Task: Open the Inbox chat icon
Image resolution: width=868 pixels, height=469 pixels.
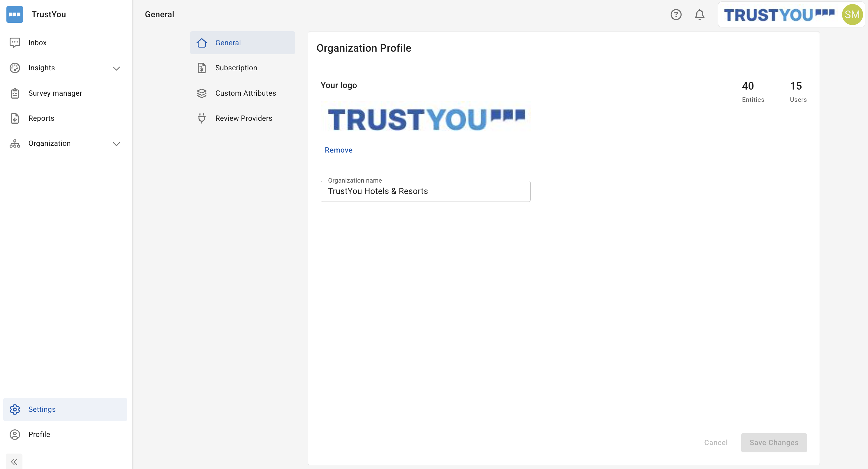Action: coord(15,43)
